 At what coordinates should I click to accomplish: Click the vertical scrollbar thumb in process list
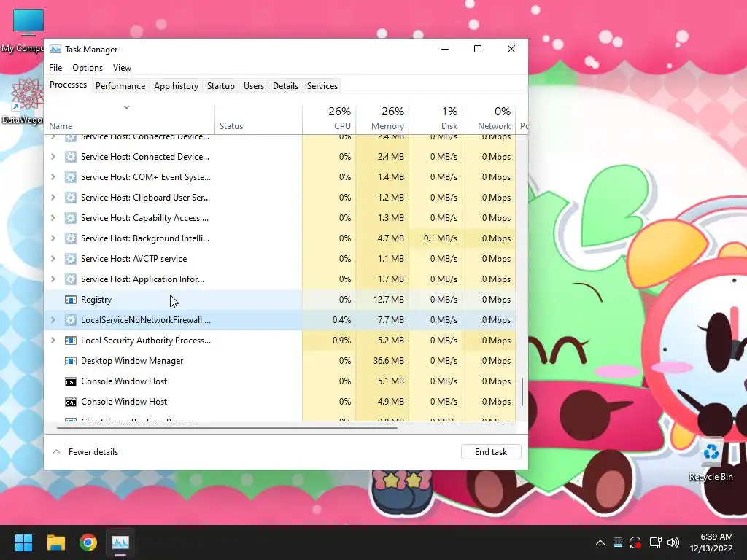tap(522, 392)
